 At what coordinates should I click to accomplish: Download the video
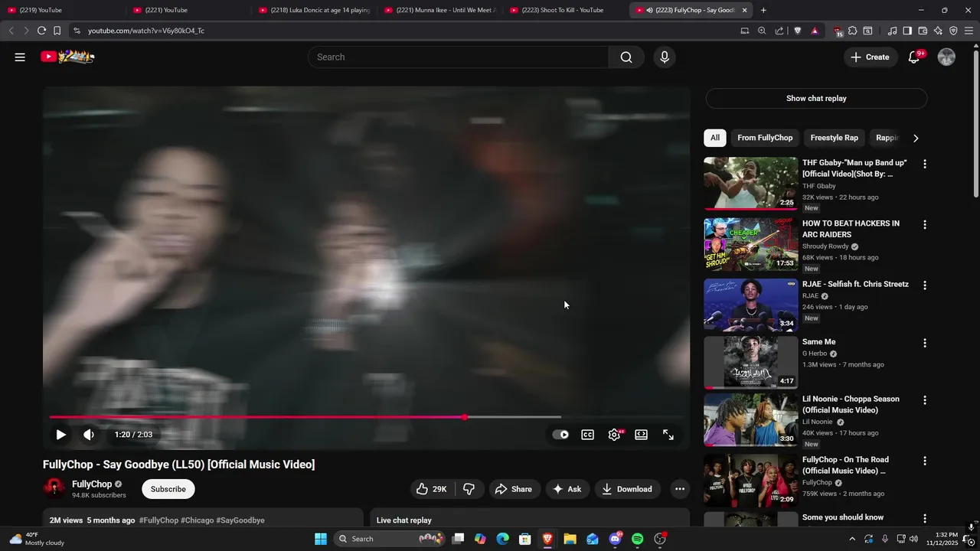(x=627, y=489)
